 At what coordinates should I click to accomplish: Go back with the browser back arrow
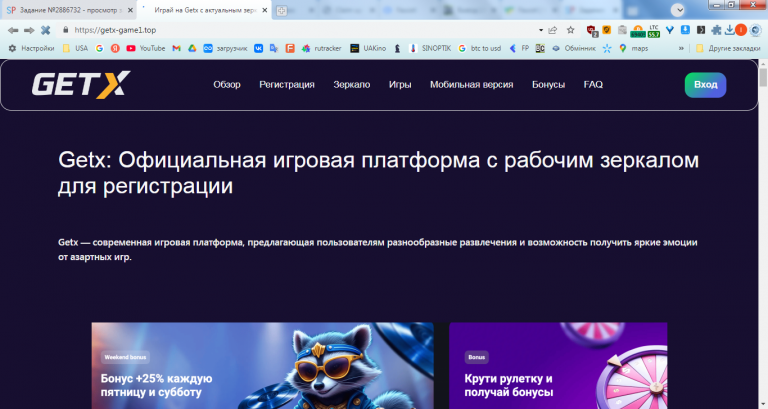(x=13, y=30)
